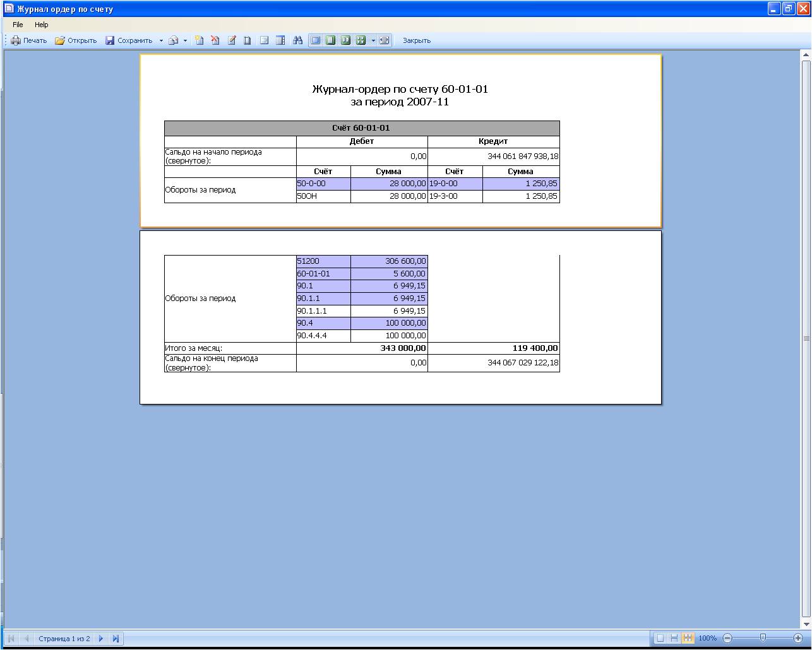Click the ending balance '344 067 029 122,18'
This screenshot has width=812, height=650.
tap(523, 363)
